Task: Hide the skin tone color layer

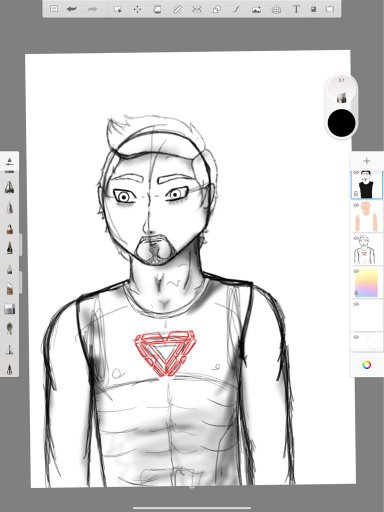Action: click(356, 205)
